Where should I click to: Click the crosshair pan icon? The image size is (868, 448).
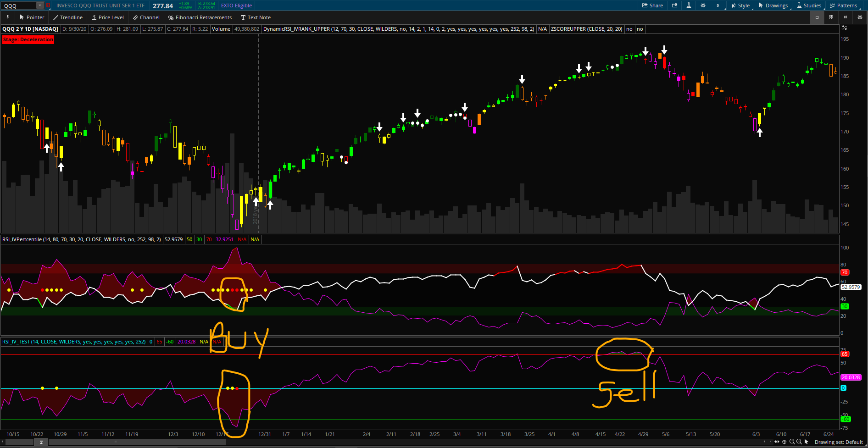784,442
